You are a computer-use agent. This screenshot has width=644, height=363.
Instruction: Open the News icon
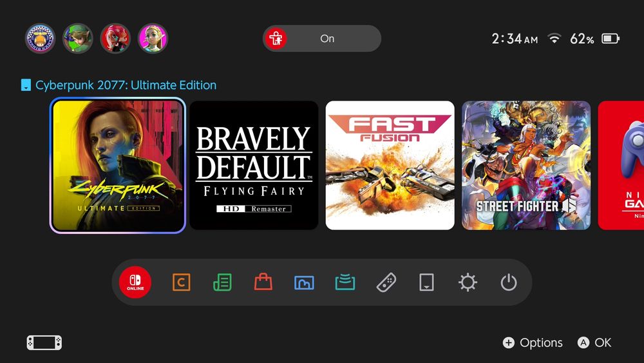coord(222,282)
